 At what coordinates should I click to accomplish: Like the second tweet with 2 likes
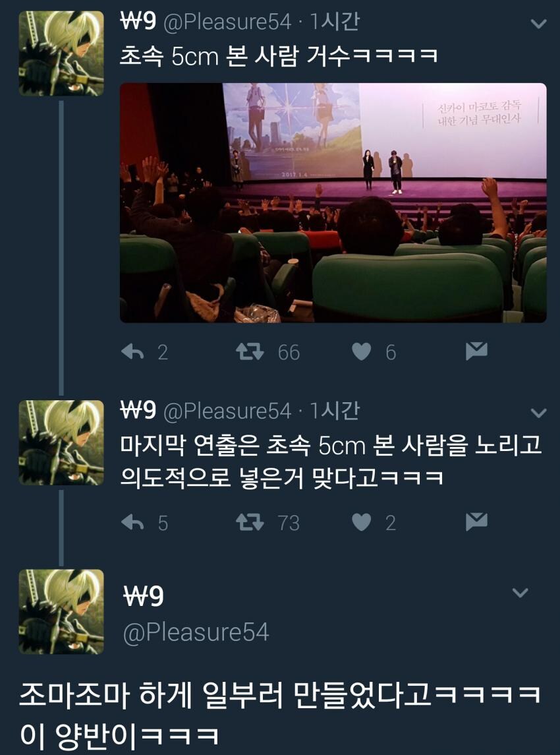click(x=361, y=522)
